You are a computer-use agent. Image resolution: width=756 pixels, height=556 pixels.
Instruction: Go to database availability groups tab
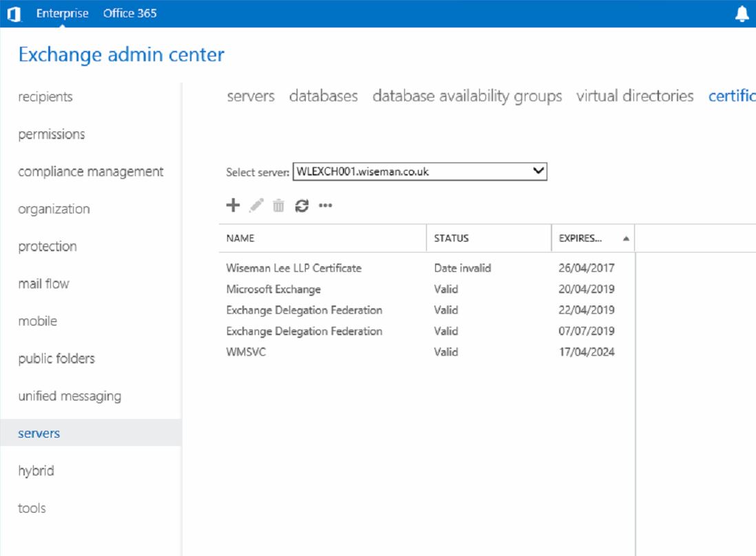(x=467, y=96)
